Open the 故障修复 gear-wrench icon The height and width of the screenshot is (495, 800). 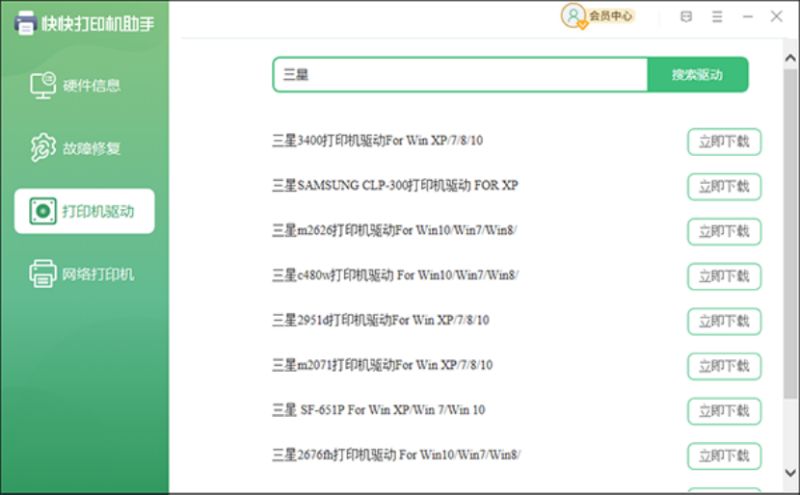coord(43,148)
